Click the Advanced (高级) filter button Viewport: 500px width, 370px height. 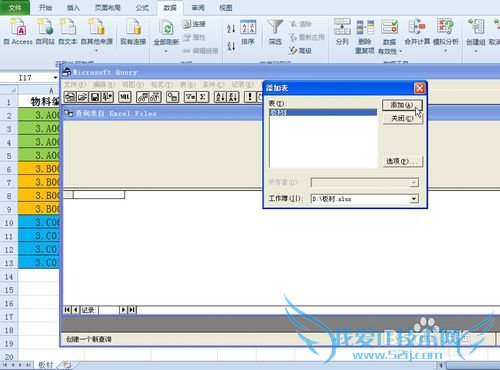point(301,51)
